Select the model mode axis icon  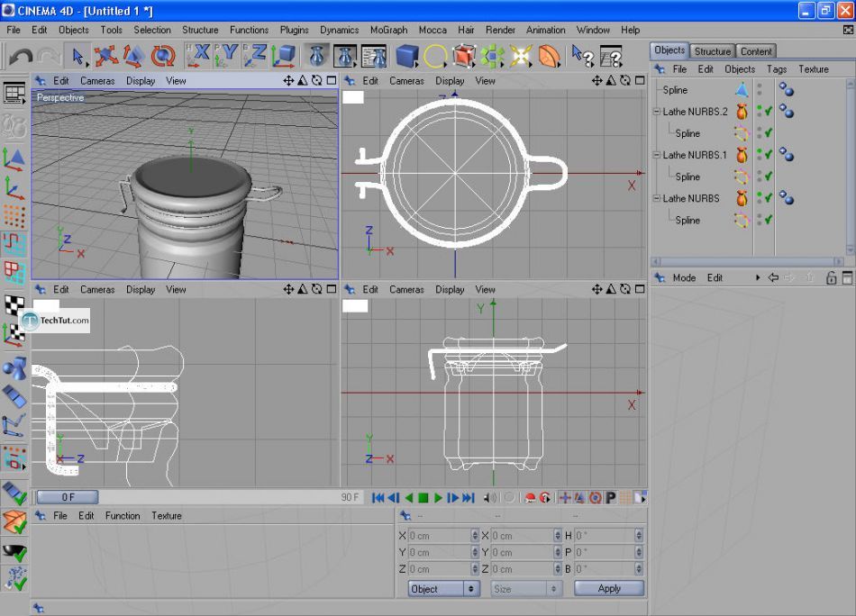tap(14, 160)
